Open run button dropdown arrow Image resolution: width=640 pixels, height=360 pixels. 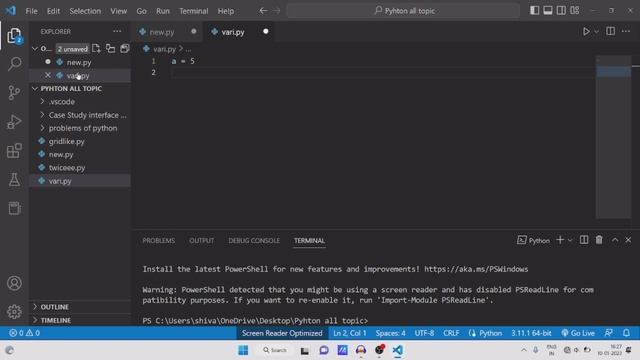pyautogui.click(x=596, y=31)
